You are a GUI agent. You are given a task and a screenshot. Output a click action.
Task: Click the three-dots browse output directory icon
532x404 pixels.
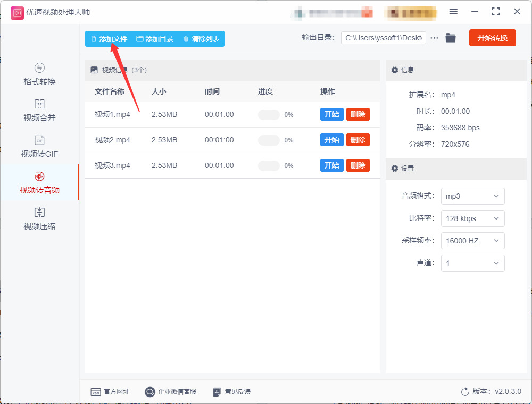(434, 38)
